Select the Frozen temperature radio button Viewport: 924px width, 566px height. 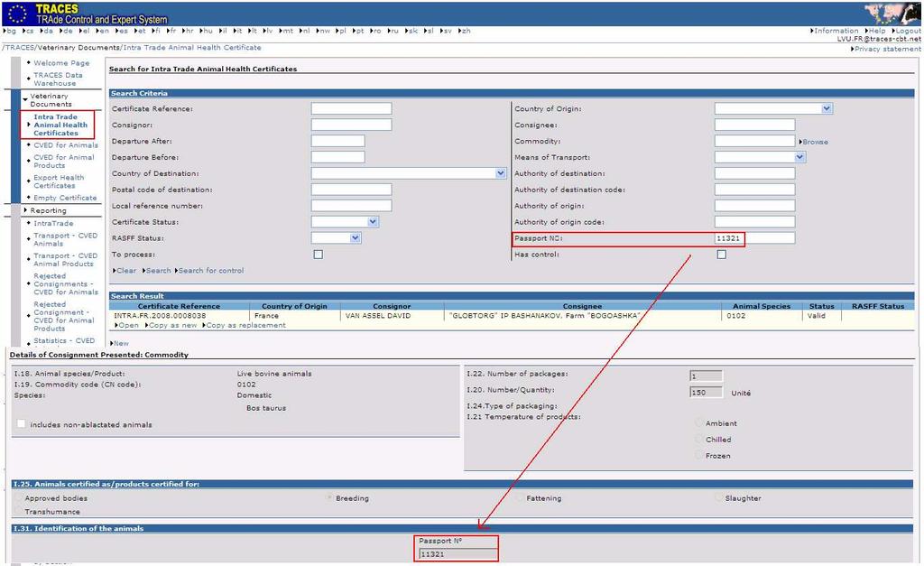pyautogui.click(x=699, y=455)
